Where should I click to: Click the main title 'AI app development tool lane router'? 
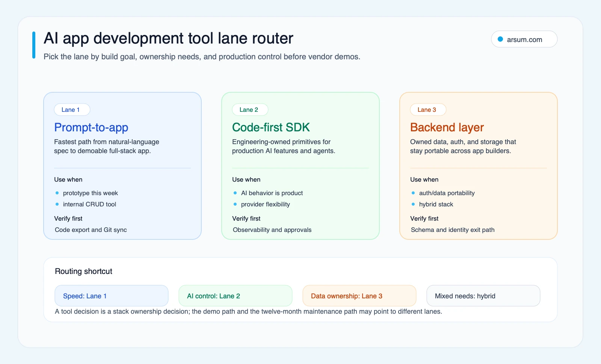pyautogui.click(x=168, y=38)
